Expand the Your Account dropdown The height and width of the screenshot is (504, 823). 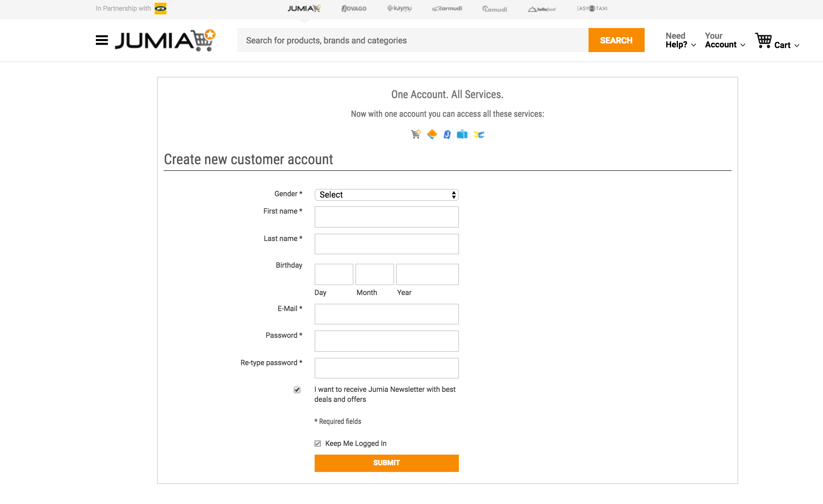(725, 40)
